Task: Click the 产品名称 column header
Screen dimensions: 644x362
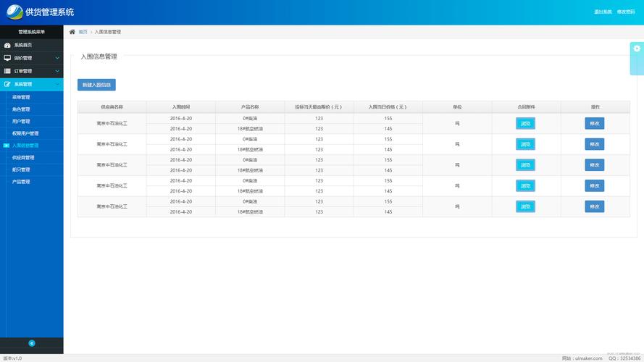Action: point(250,107)
